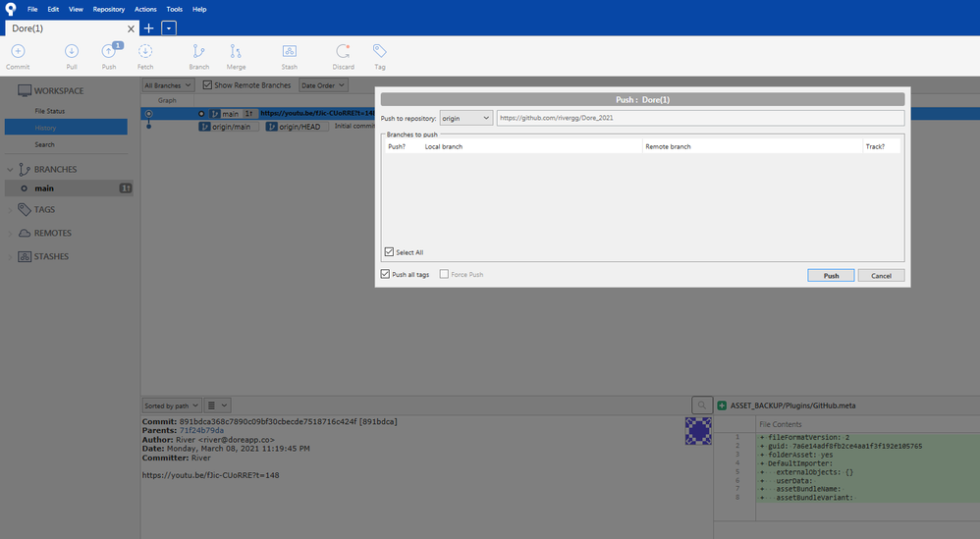Click the origin/main branch label
The width and height of the screenshot is (980, 539).
click(x=228, y=127)
